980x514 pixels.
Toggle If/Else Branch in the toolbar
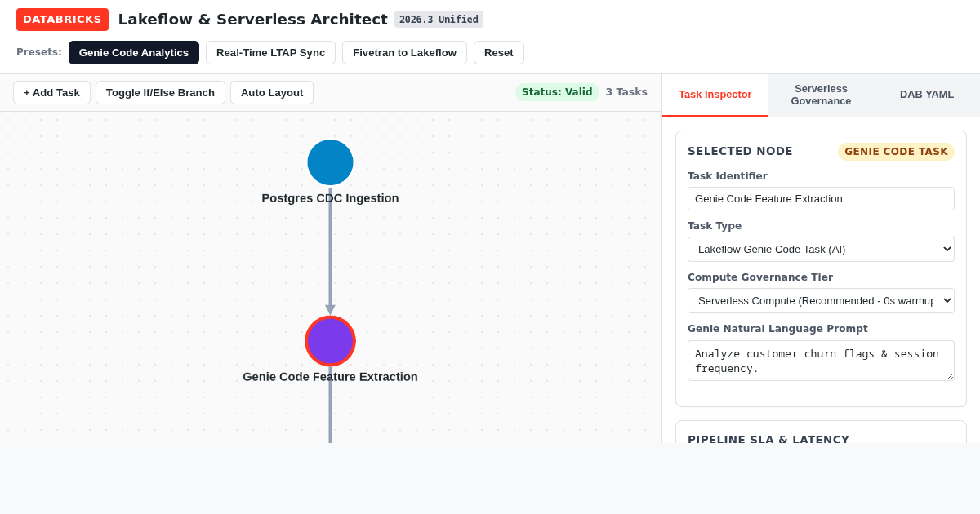tap(160, 92)
